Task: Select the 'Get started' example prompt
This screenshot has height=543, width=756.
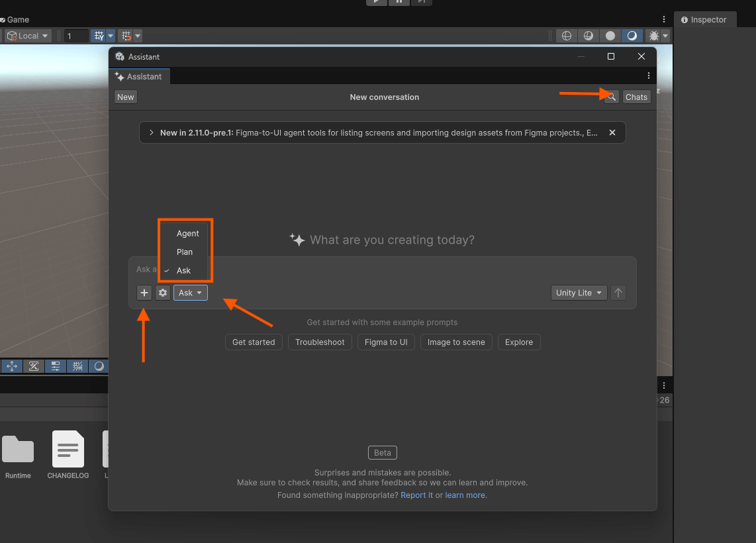Action: [254, 342]
